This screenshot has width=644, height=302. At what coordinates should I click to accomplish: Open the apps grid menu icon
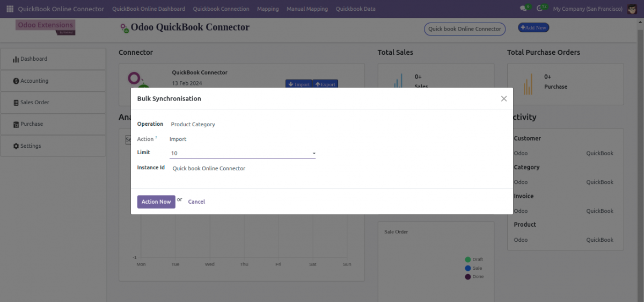coord(10,9)
